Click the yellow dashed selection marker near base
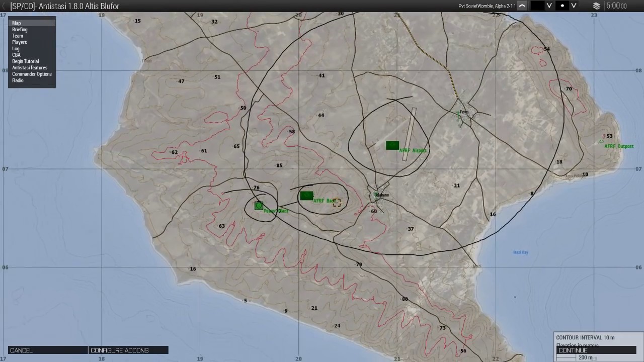The width and height of the screenshot is (644, 362). [x=337, y=202]
